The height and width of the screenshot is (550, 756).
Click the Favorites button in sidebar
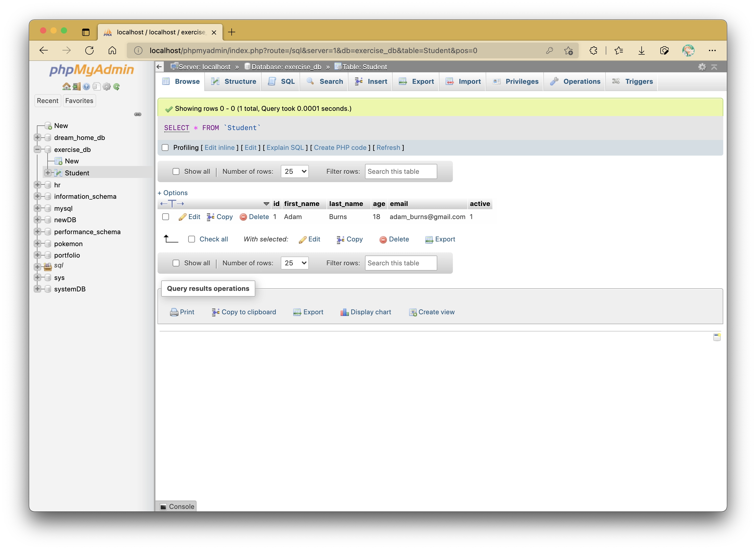[79, 101]
